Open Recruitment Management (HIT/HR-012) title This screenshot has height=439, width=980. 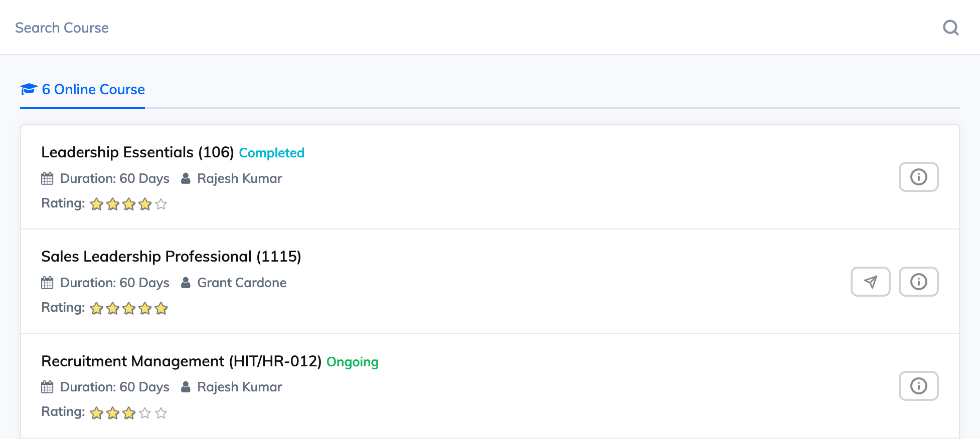pyautogui.click(x=181, y=361)
